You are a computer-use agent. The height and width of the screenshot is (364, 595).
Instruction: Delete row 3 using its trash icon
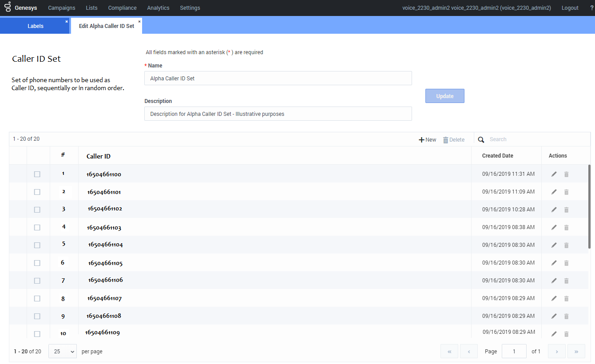pyautogui.click(x=566, y=210)
